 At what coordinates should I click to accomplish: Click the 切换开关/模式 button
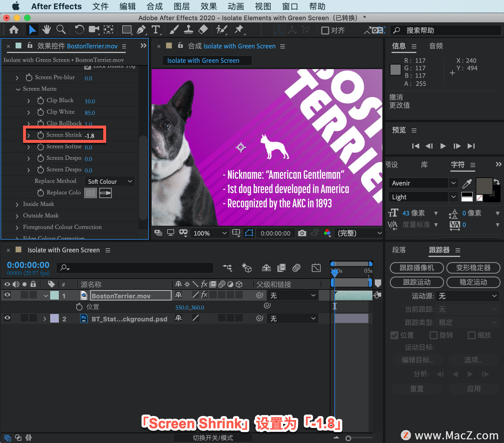pyautogui.click(x=213, y=438)
